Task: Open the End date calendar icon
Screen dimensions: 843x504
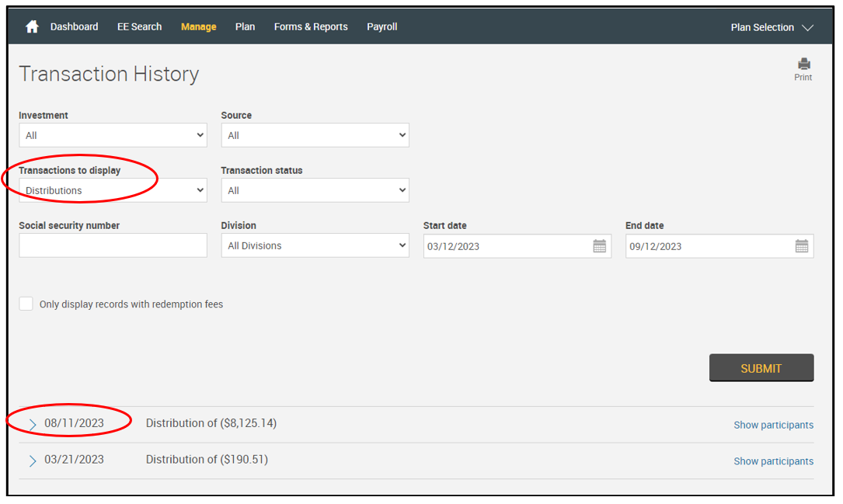Action: coord(801,246)
